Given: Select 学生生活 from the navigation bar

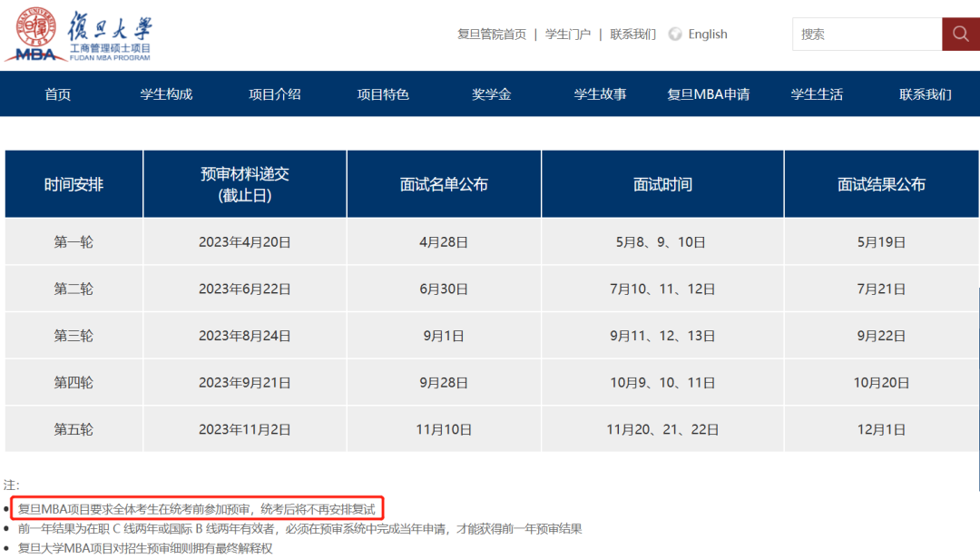Looking at the screenshot, I should pos(817,94).
